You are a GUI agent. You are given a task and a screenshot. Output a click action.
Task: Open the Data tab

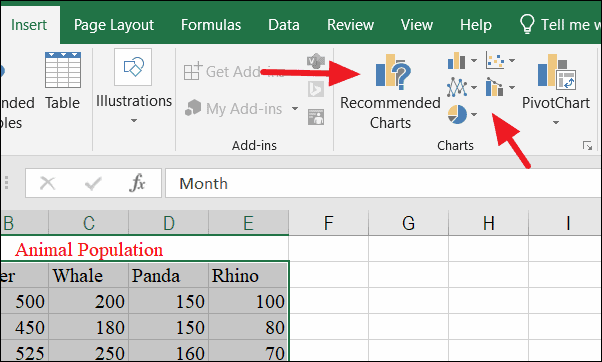[284, 25]
